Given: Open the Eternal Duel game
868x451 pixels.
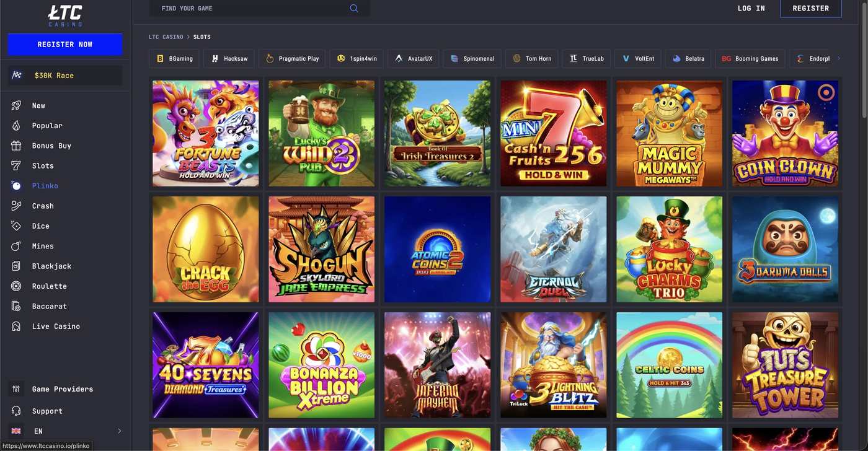Looking at the screenshot, I should click(x=554, y=249).
